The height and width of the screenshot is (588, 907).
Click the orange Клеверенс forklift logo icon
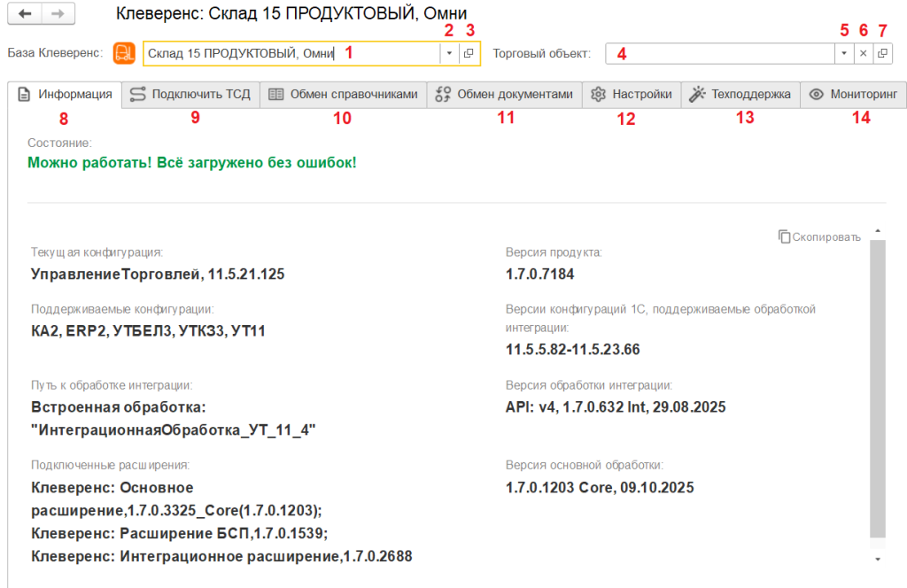tap(124, 53)
